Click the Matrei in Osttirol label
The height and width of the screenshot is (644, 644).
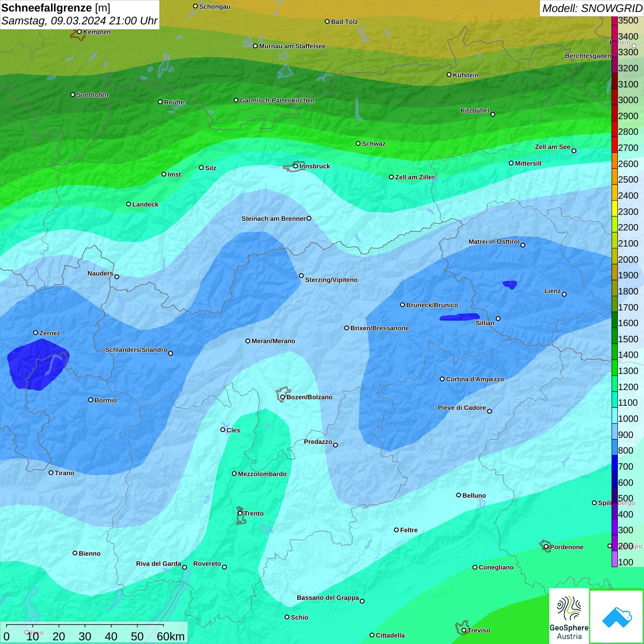[x=494, y=241]
